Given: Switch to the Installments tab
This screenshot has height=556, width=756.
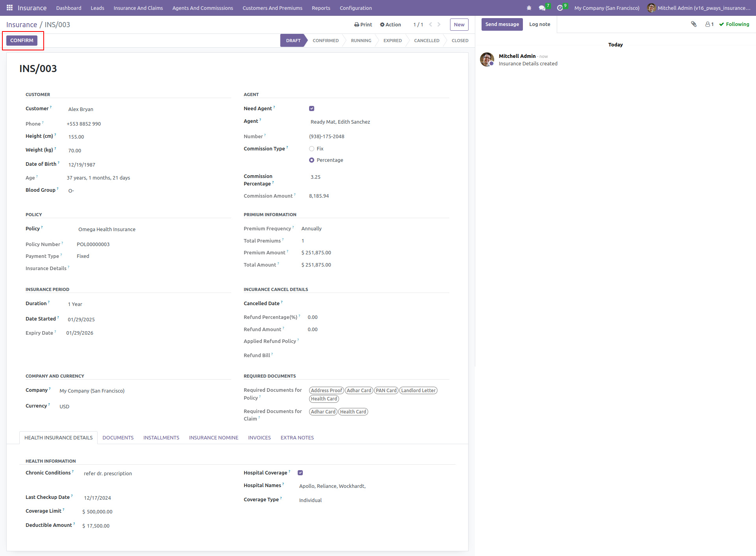Looking at the screenshot, I should point(161,438).
